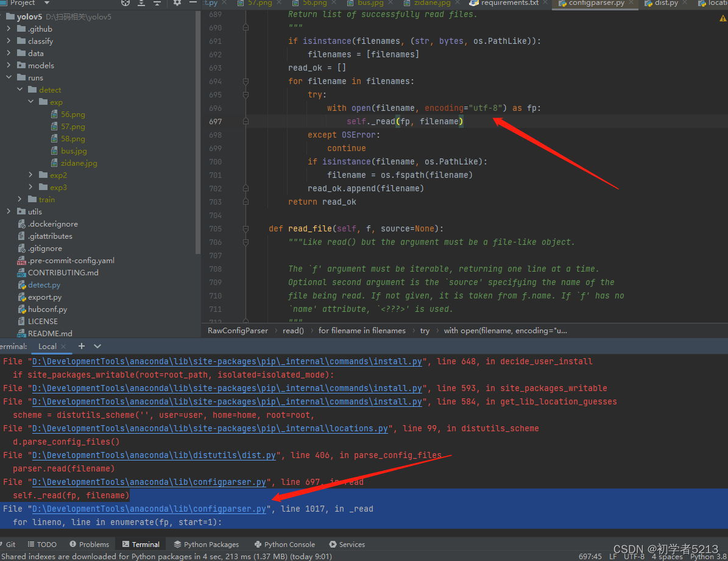Select zidane.jpg in the project tree
This screenshot has width=728, height=561.
tap(79, 163)
